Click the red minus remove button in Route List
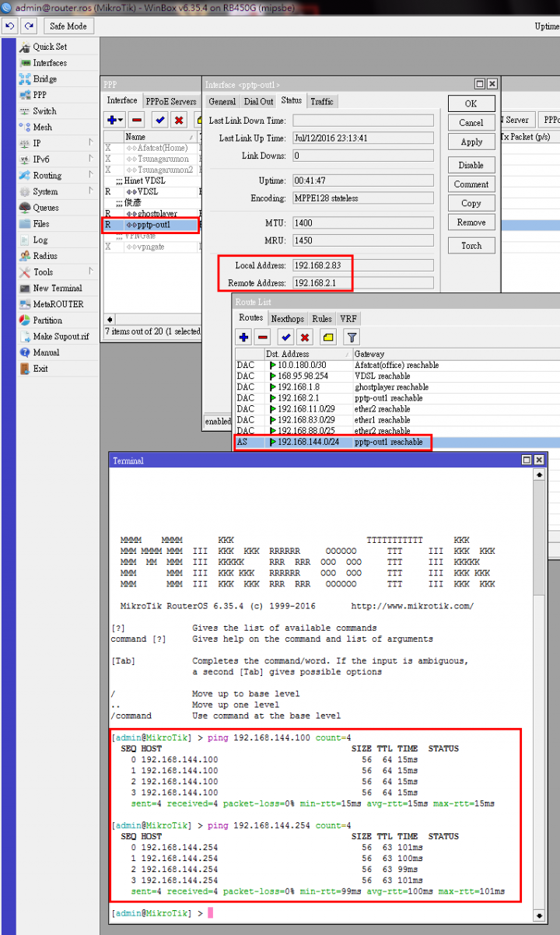 263,337
